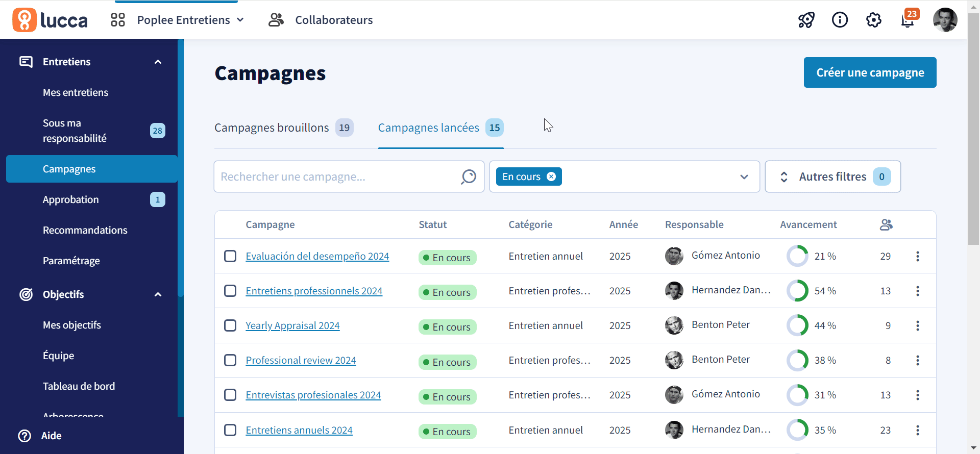
Task: Click the Campagne column header
Action: pyautogui.click(x=270, y=224)
